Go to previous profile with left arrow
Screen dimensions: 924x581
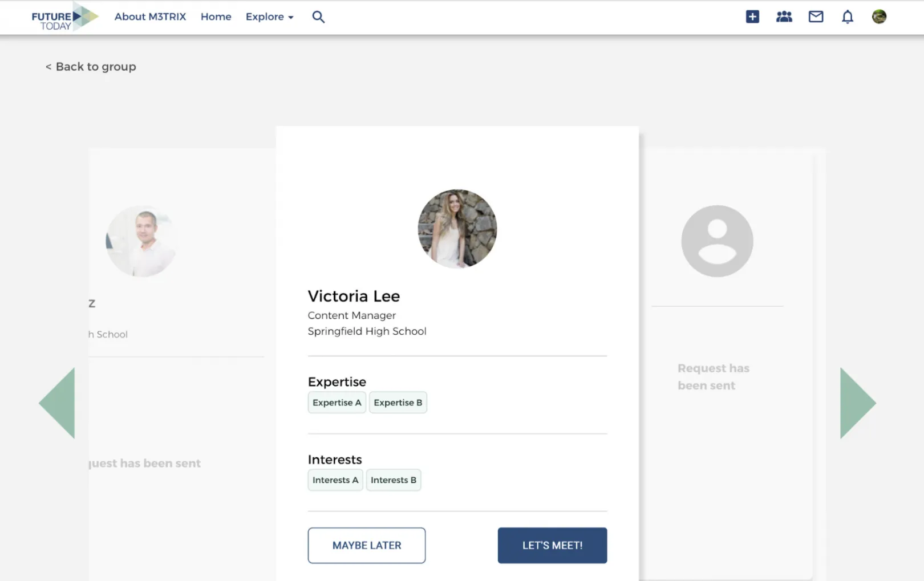point(57,403)
